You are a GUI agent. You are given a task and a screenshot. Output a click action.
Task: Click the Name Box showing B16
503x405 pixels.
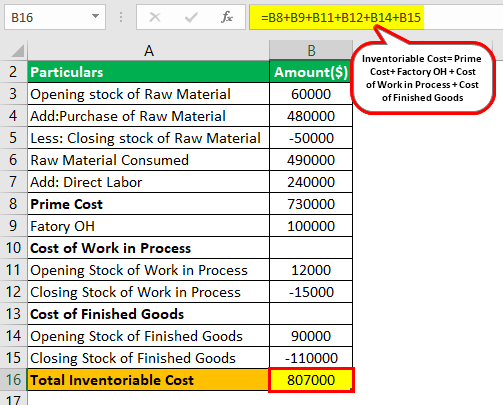tap(55, 17)
